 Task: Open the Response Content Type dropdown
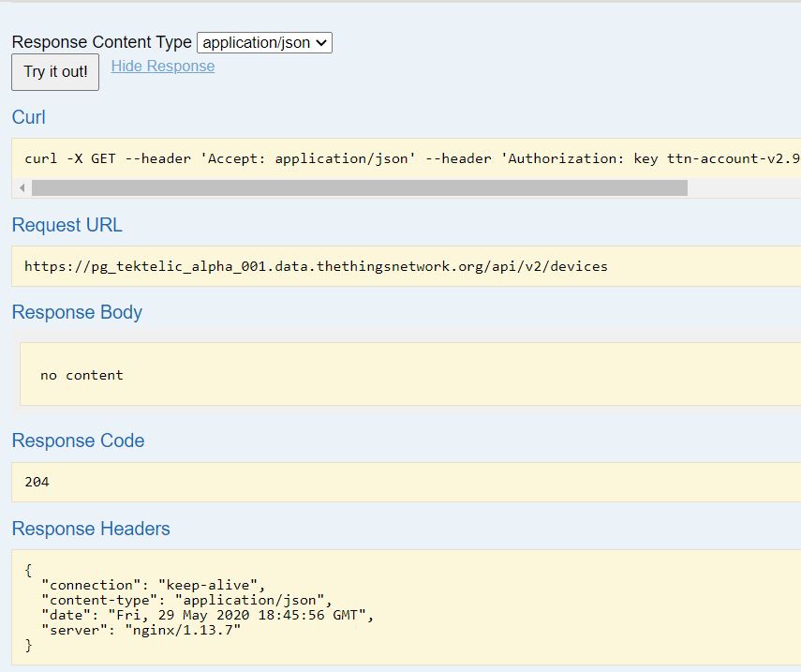tap(264, 42)
